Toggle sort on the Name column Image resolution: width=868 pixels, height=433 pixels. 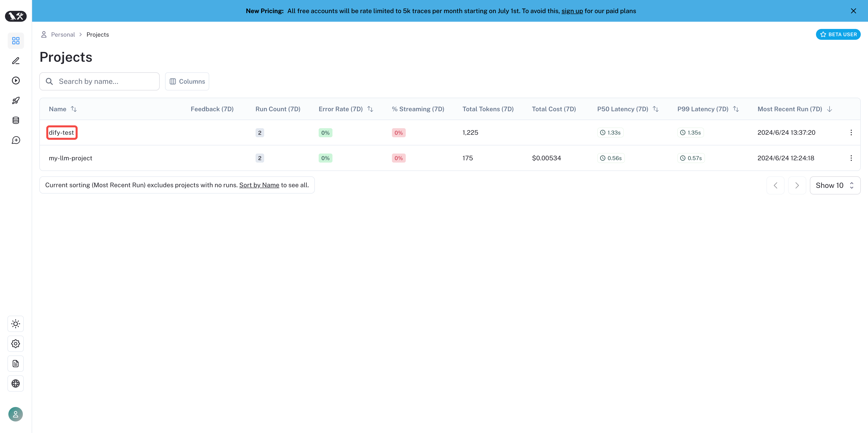point(74,109)
